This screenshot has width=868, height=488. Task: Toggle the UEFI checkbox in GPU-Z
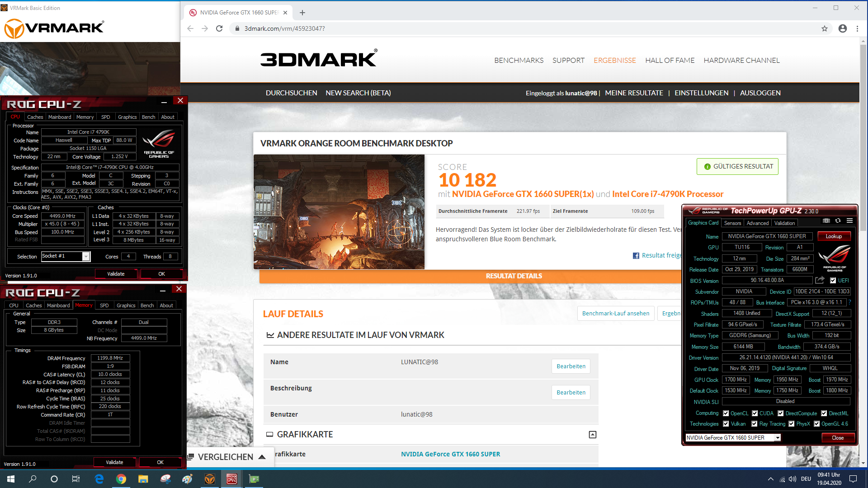(833, 280)
